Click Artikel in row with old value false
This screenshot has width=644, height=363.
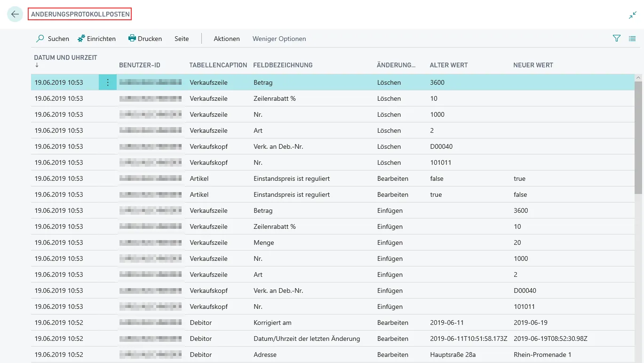199,178
